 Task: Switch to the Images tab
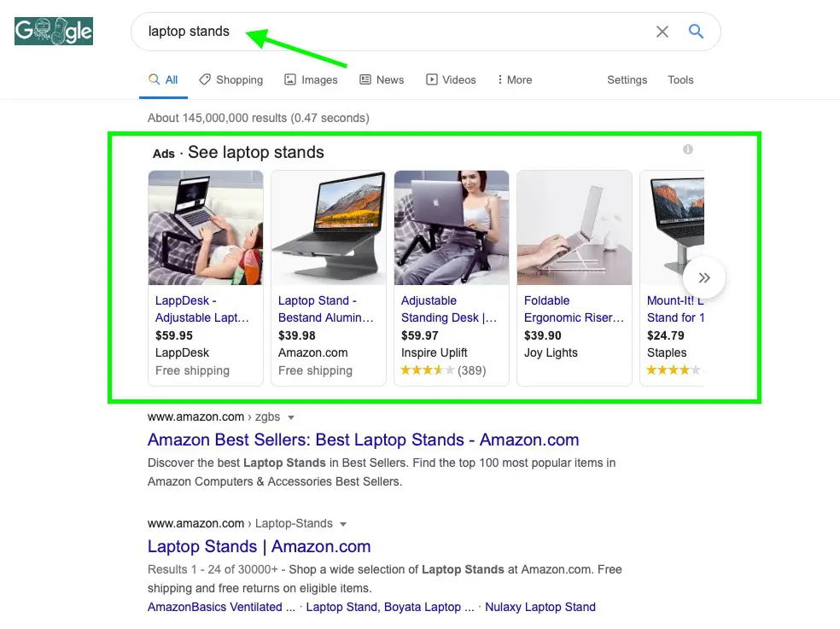pos(312,79)
